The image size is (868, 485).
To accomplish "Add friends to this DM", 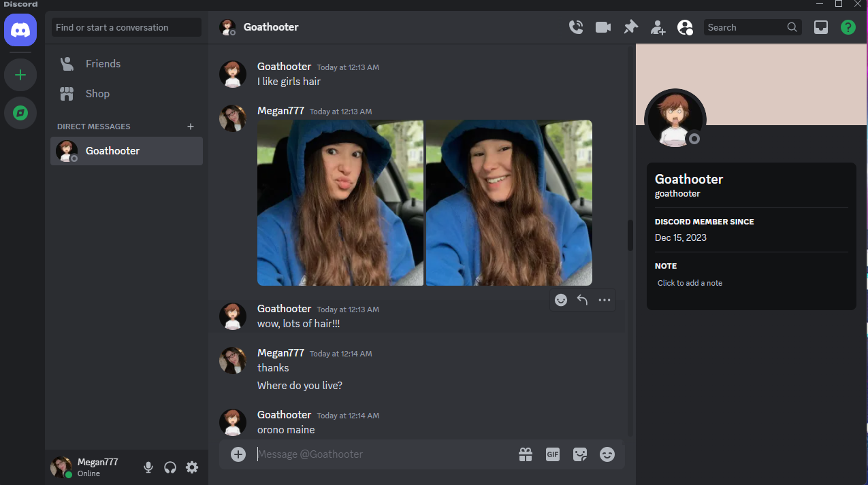I will pos(658,27).
